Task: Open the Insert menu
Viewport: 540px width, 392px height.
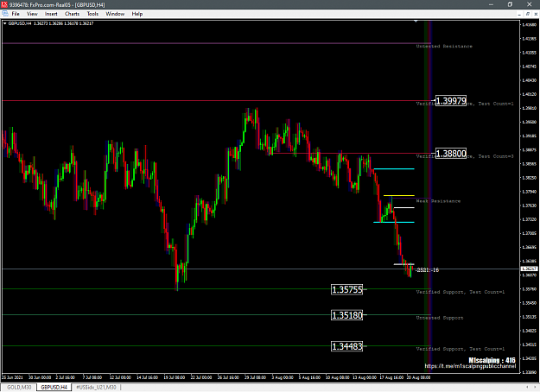Action: 51,14
